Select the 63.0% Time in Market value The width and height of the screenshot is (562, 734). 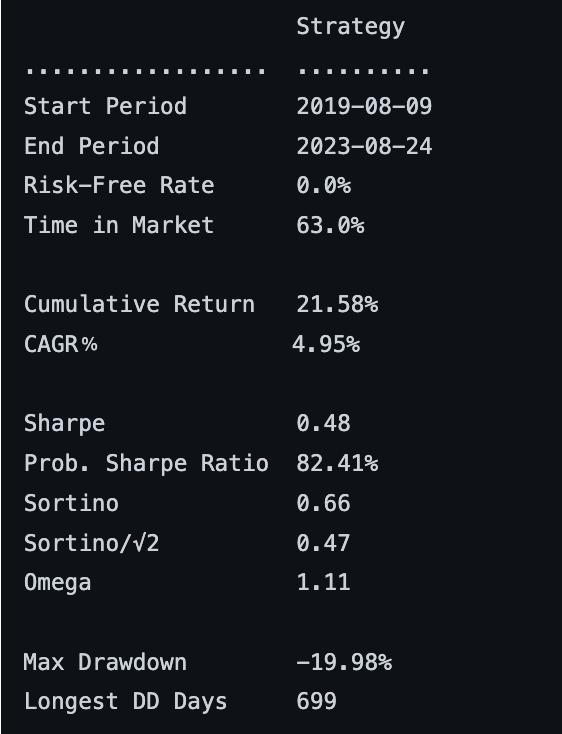(x=330, y=225)
